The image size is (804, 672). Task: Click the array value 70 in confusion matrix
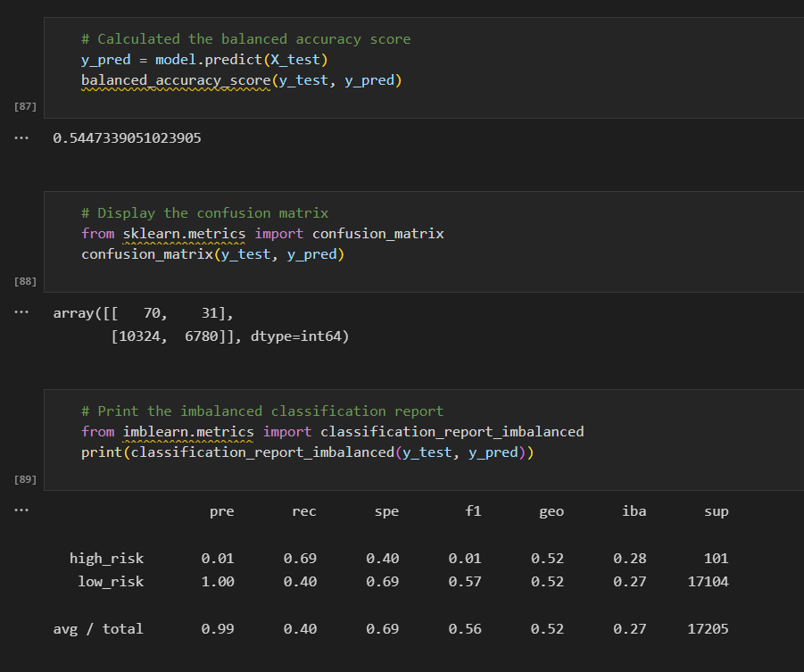[152, 313]
